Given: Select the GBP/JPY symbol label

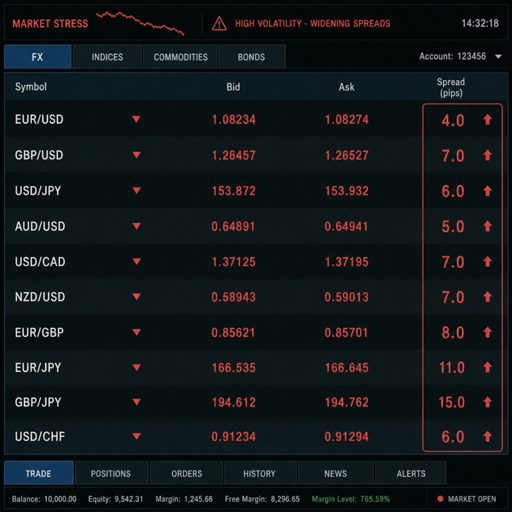Looking at the screenshot, I should pos(38,402).
